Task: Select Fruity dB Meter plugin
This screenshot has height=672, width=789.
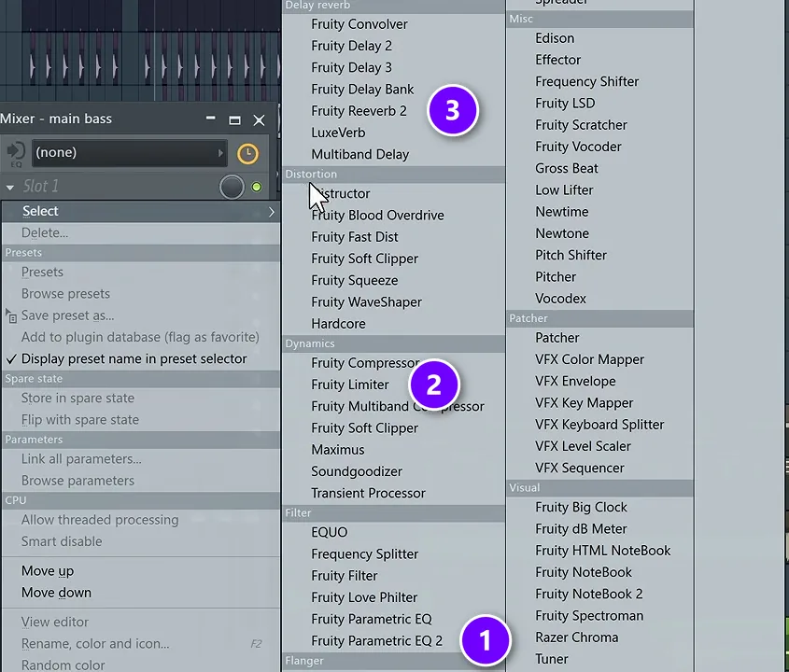Action: [x=581, y=528]
